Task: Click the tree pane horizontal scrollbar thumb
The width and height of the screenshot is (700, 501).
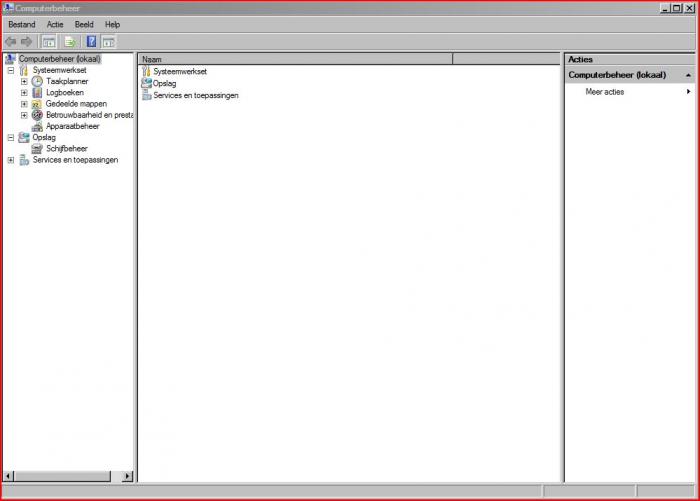Action: tap(62, 476)
